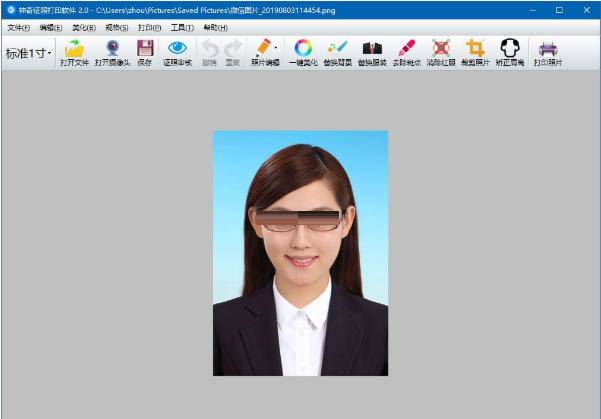The height and width of the screenshot is (419, 601).
Task: Activate the 消除红眼 red-eye removal tool
Action: [440, 50]
